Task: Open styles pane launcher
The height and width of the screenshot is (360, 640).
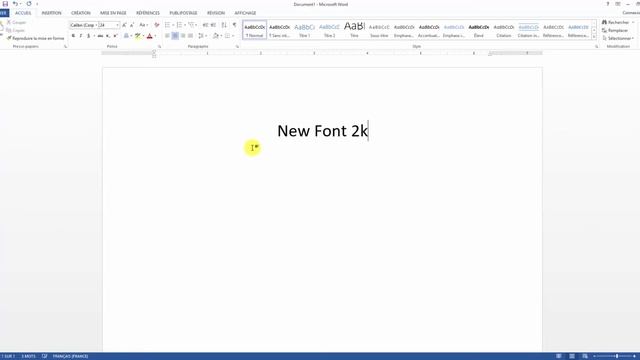Action: 596,47
